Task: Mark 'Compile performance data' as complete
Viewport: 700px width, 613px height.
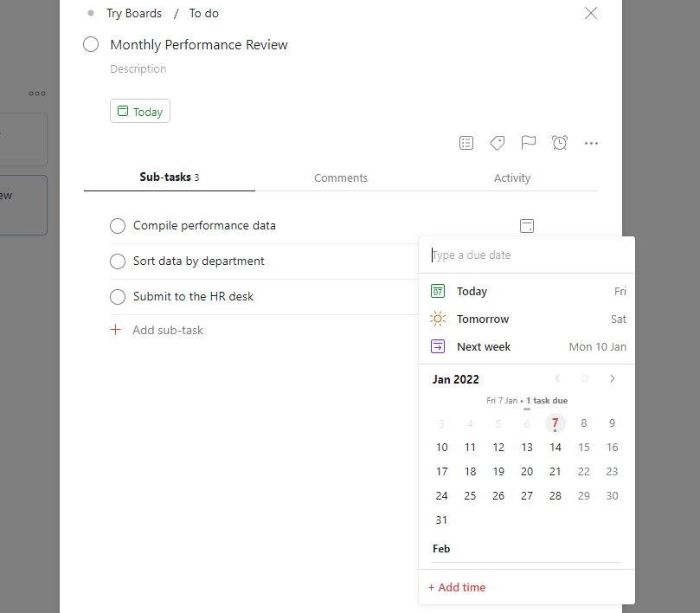Action: 118,226
